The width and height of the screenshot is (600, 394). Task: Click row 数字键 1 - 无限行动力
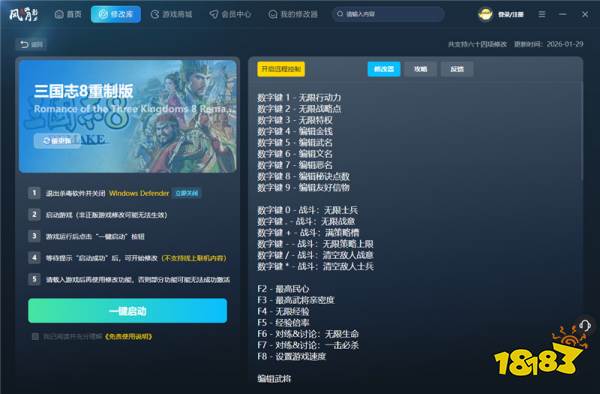[299, 98]
